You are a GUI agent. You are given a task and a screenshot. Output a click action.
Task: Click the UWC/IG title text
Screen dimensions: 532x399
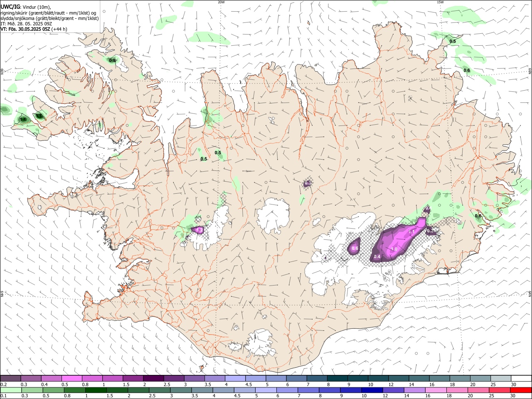click(10, 7)
